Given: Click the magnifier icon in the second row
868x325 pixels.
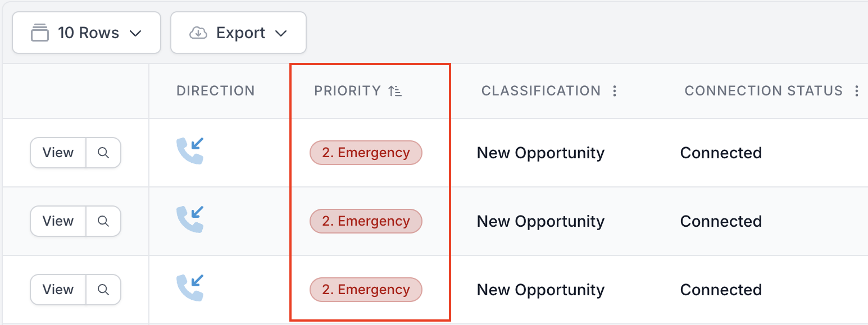Looking at the screenshot, I should click(x=103, y=221).
